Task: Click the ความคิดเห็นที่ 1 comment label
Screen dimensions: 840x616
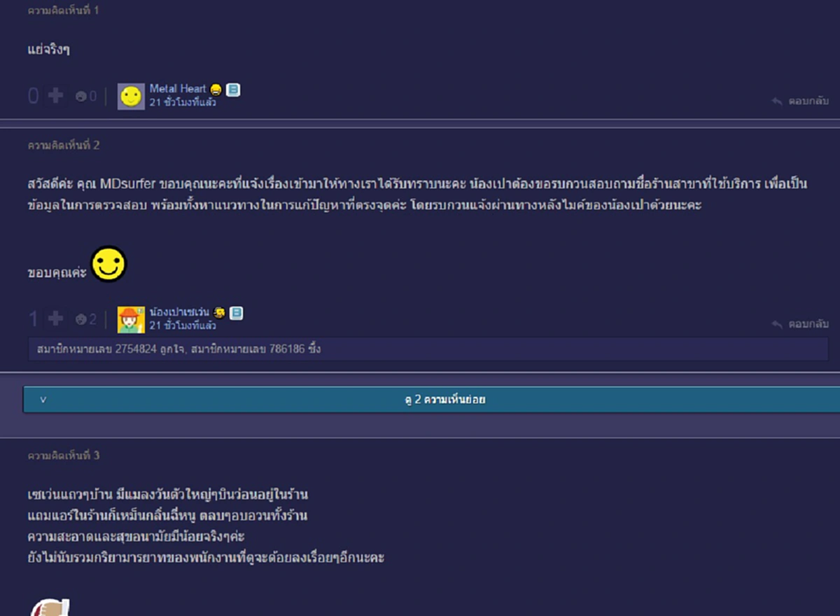Action: (x=64, y=11)
